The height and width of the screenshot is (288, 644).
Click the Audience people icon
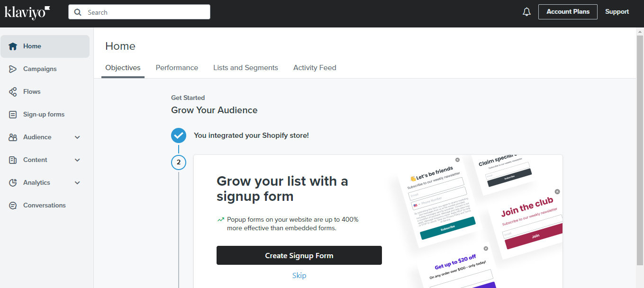coord(13,137)
